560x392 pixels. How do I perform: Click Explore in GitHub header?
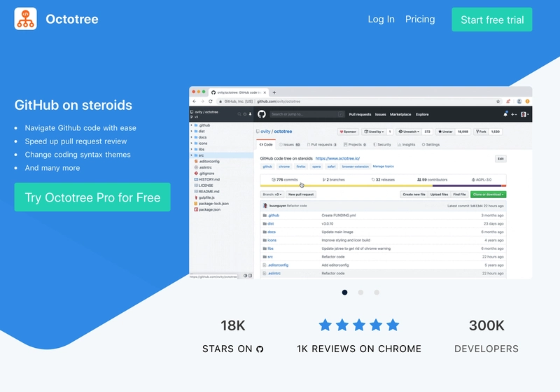422,115
